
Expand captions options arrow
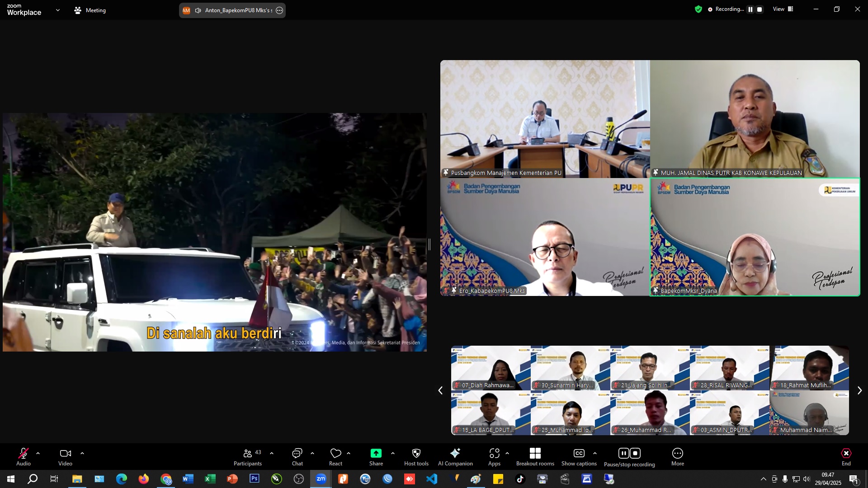pyautogui.click(x=595, y=453)
